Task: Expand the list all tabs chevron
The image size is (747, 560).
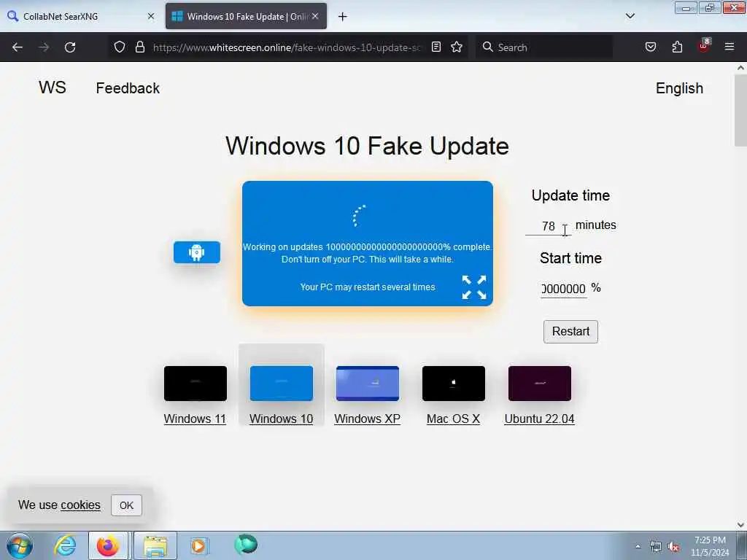Action: pyautogui.click(x=630, y=16)
